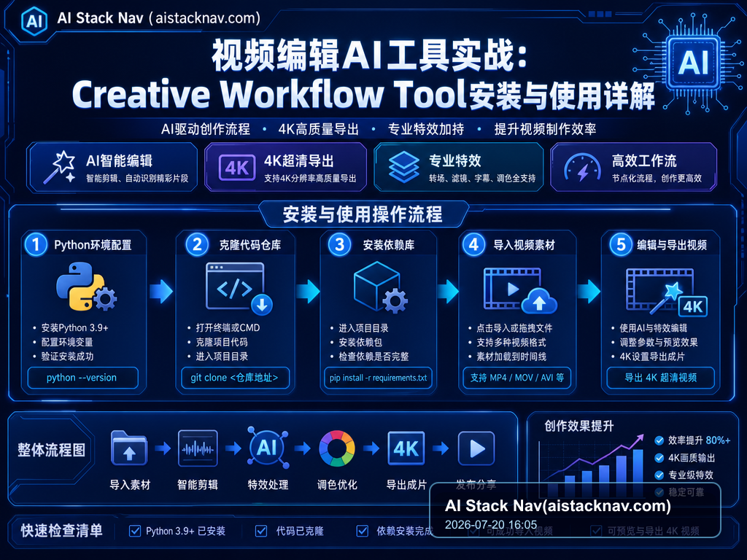Click the check icon next to 4K画质输出
Image resolution: width=747 pixels, height=560 pixels.
coord(659,458)
